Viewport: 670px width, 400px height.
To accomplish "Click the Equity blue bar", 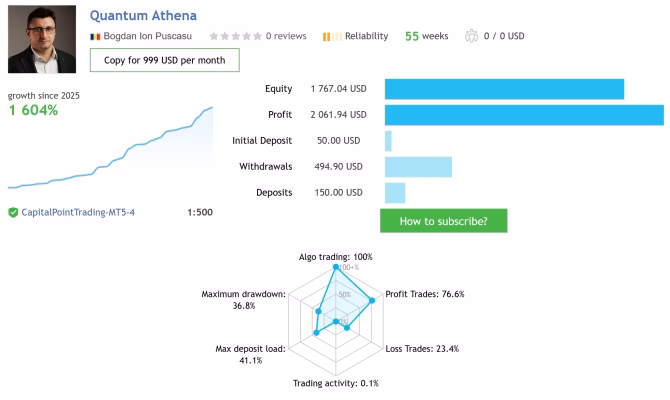I will [504, 89].
